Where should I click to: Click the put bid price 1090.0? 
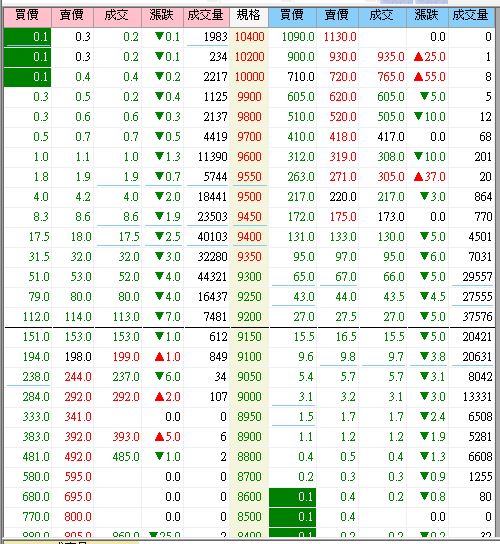coord(298,37)
